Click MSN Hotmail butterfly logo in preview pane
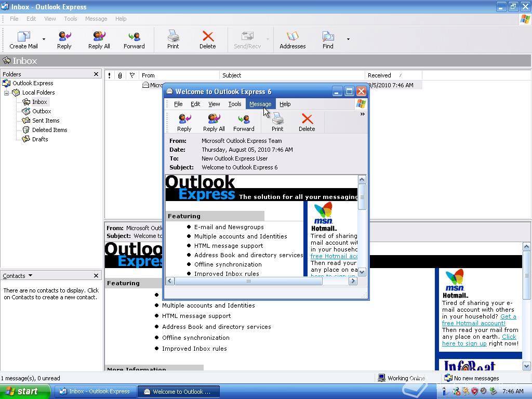Image resolution: width=532 pixels, height=399 pixels. click(455, 280)
